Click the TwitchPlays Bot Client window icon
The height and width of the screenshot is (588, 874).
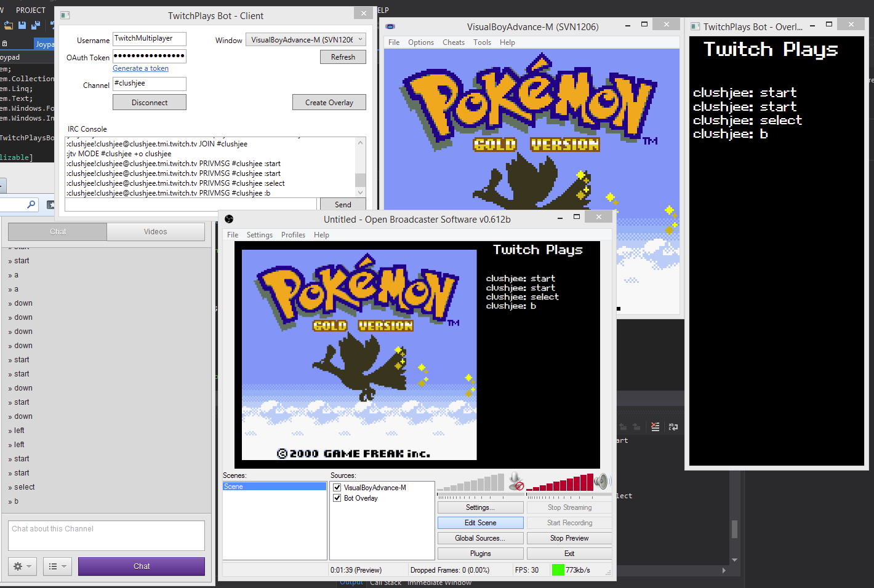(65, 15)
